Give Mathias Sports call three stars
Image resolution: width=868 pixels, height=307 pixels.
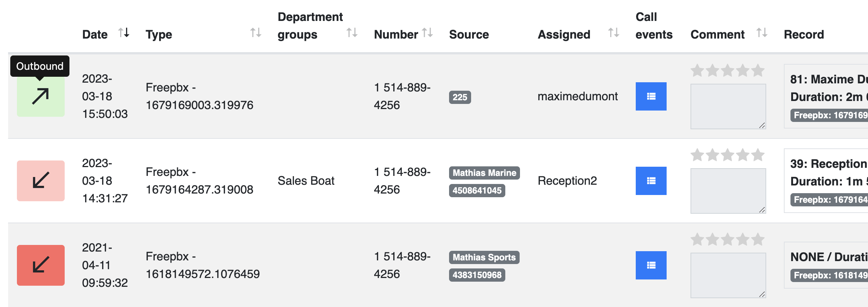pyautogui.click(x=728, y=239)
